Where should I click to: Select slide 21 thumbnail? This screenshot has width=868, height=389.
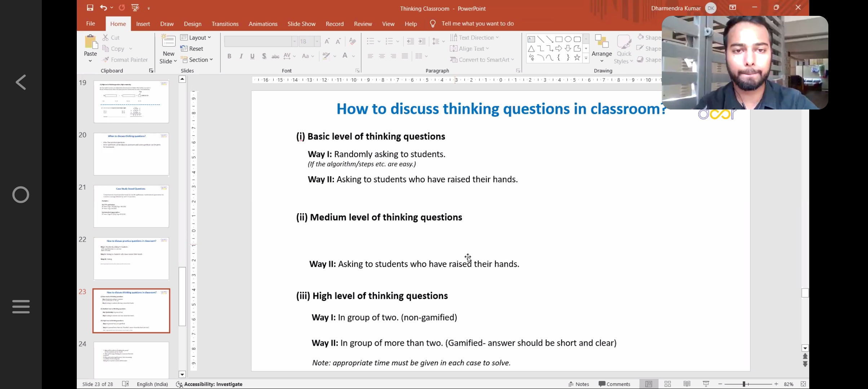(131, 206)
